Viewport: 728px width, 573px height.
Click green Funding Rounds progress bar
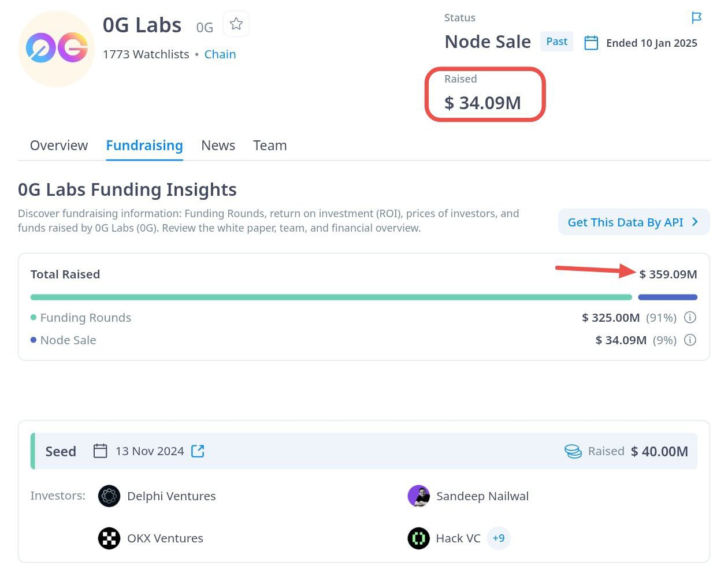(331, 297)
